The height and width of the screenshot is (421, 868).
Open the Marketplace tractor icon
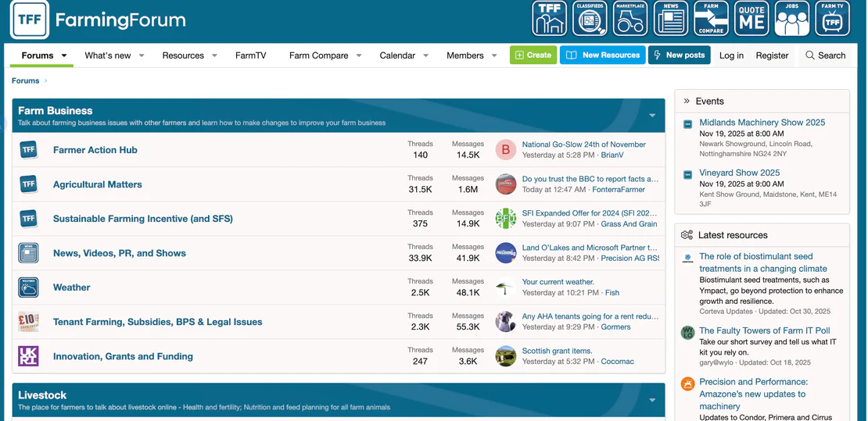630,18
